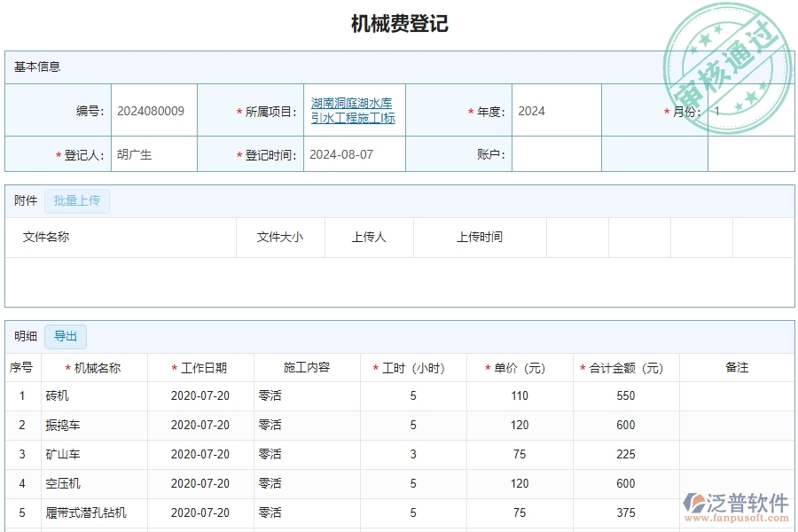The height and width of the screenshot is (532, 798).
Task: Select the 振捣车 row in details table
Action: click(65, 426)
